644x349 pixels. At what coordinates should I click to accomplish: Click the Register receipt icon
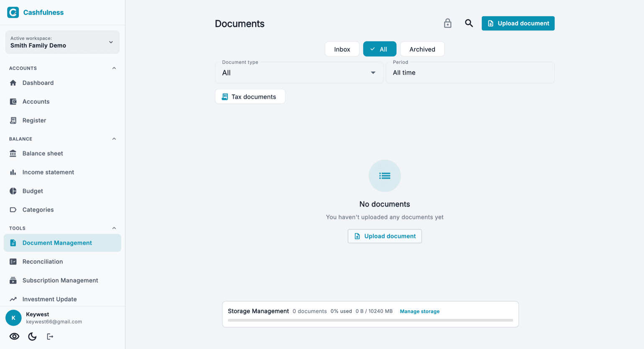pos(13,121)
